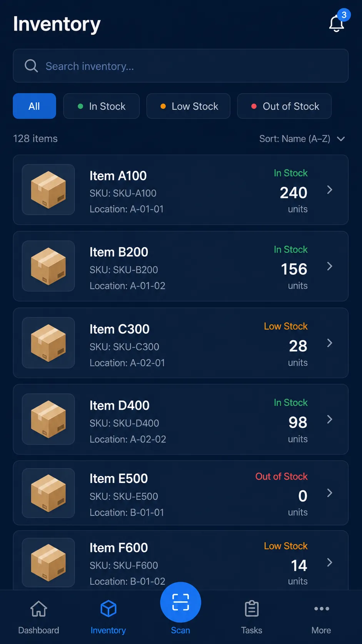Open Item D400 entry
This screenshot has width=362, height=644.
[181, 419]
